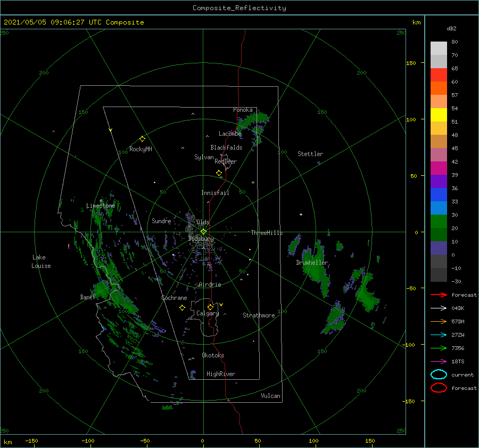Click the Cochrane label
479x448 pixels.
pyautogui.click(x=174, y=298)
